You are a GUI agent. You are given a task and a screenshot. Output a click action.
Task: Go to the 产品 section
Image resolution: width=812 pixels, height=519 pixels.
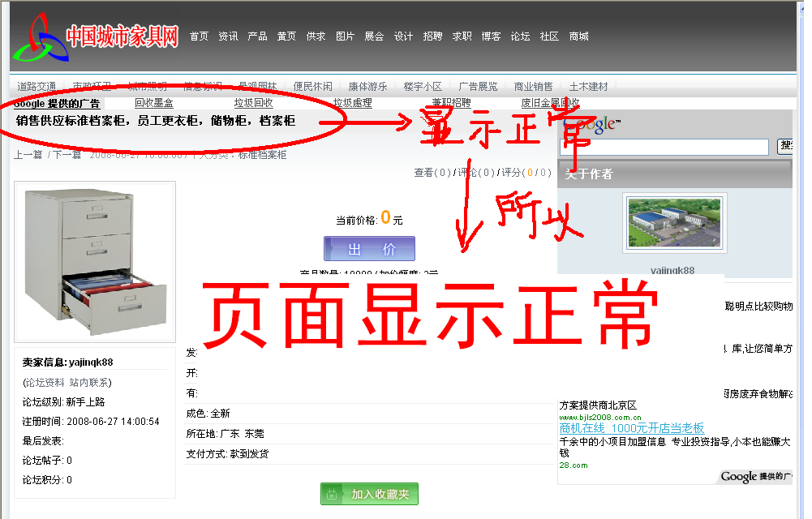pos(257,36)
